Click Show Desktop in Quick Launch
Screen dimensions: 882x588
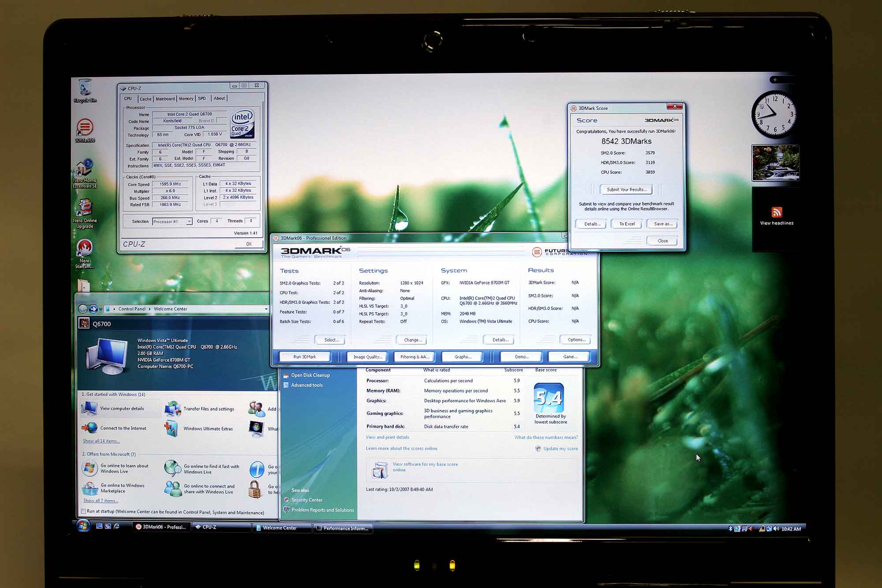(x=99, y=526)
